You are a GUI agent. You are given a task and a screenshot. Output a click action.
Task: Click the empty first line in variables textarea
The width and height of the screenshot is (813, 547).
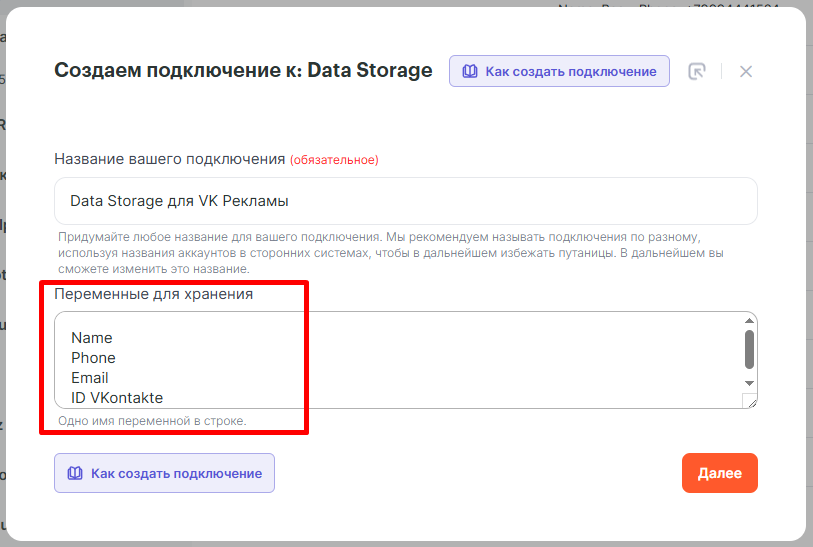tap(200, 321)
